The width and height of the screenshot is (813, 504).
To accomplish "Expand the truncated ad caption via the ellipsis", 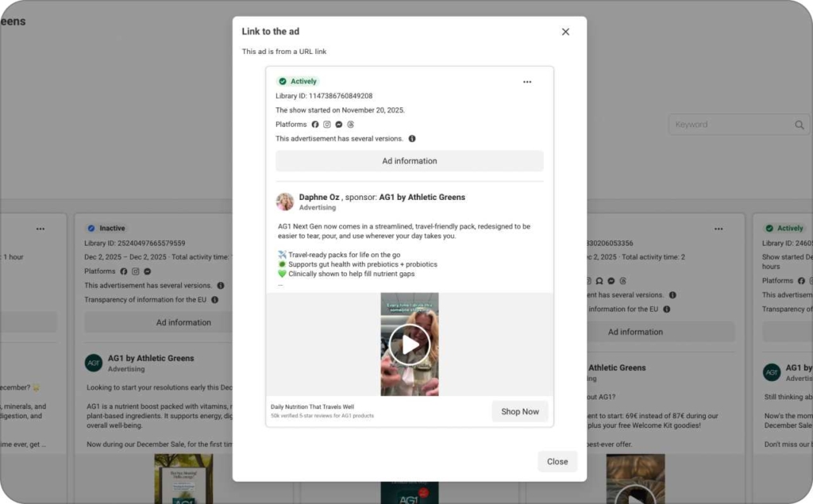I will click(x=279, y=284).
